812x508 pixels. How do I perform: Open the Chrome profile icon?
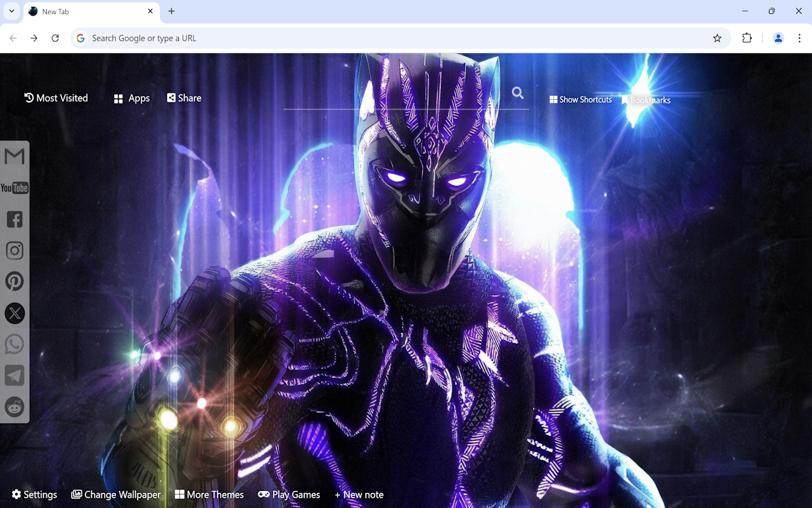point(778,38)
